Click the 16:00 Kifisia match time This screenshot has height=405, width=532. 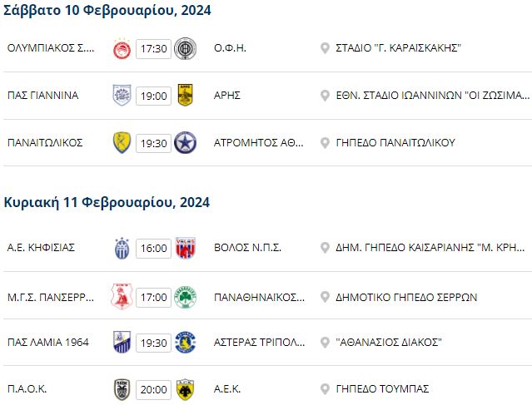(154, 249)
